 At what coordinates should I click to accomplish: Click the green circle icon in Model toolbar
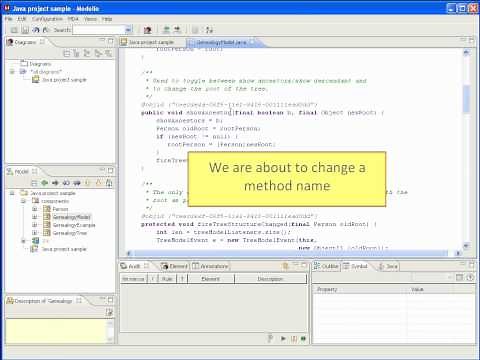[44, 183]
